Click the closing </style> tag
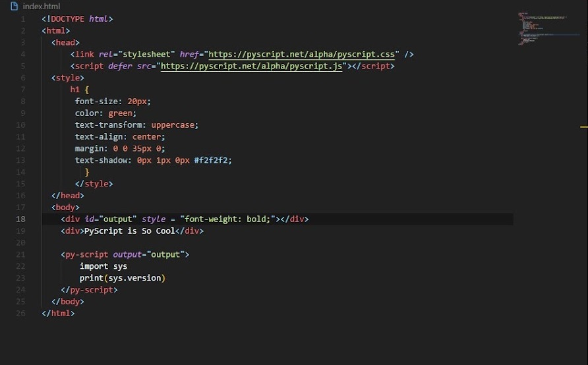Screen dimensions: 588x365 coord(94,184)
